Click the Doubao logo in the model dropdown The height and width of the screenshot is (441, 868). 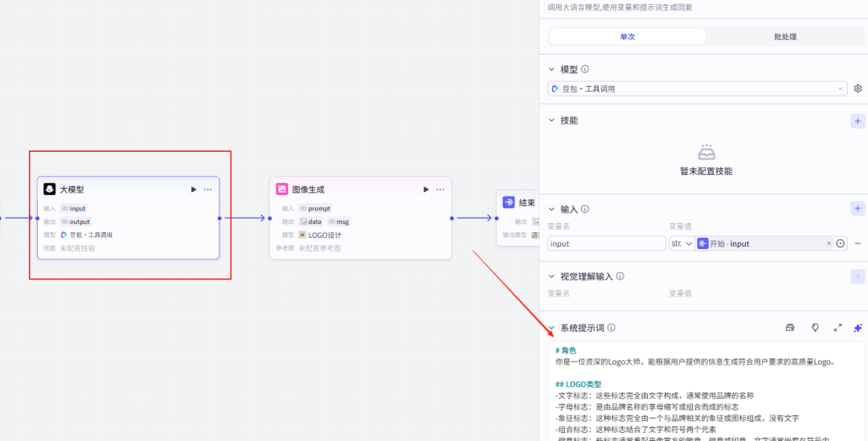point(555,88)
